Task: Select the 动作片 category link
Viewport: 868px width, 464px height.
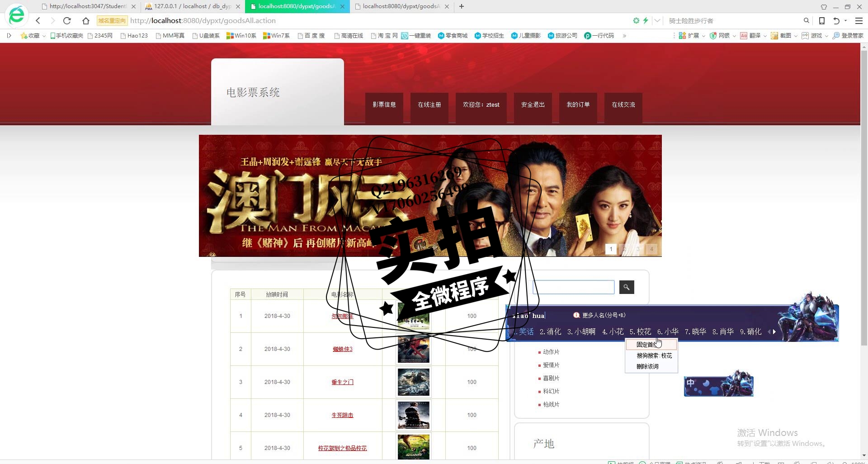Action: click(x=551, y=352)
